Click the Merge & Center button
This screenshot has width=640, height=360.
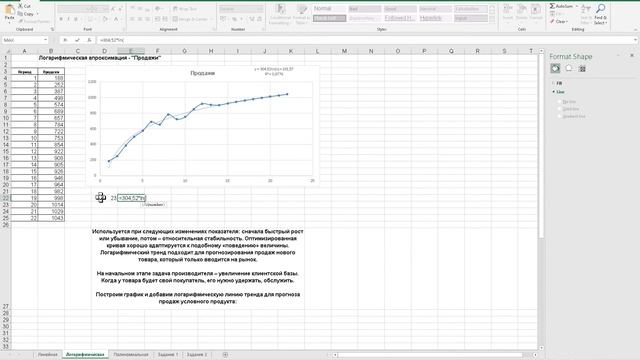pyautogui.click(x=190, y=19)
